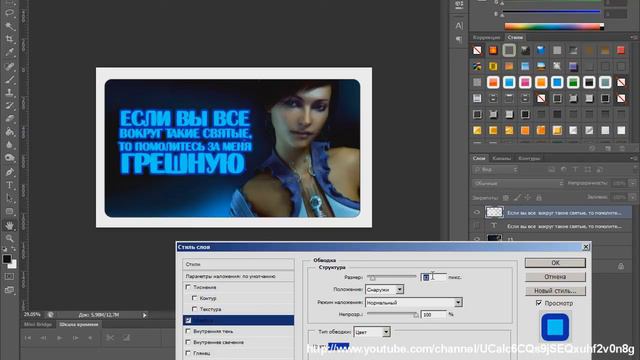Select the Eraser tool
Screen dimensions: 640x360
[9, 118]
